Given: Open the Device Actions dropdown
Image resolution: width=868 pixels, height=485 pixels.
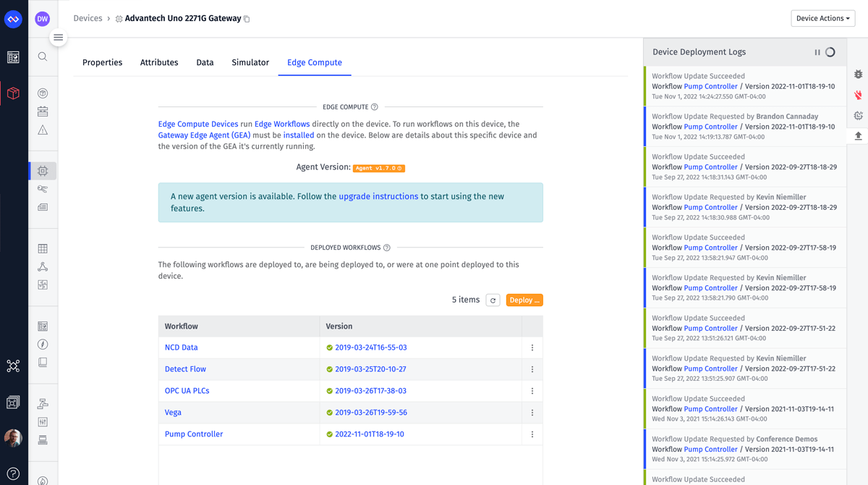Looking at the screenshot, I should [x=823, y=19].
